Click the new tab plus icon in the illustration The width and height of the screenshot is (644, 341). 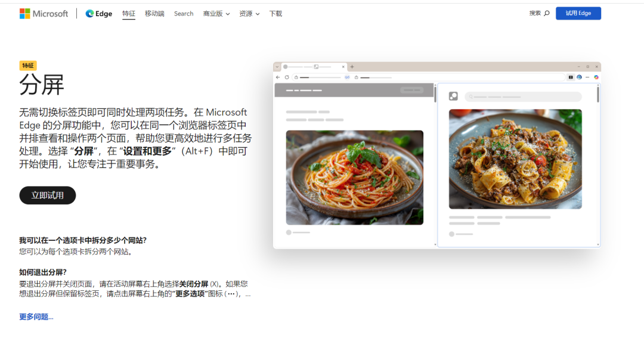(x=352, y=67)
